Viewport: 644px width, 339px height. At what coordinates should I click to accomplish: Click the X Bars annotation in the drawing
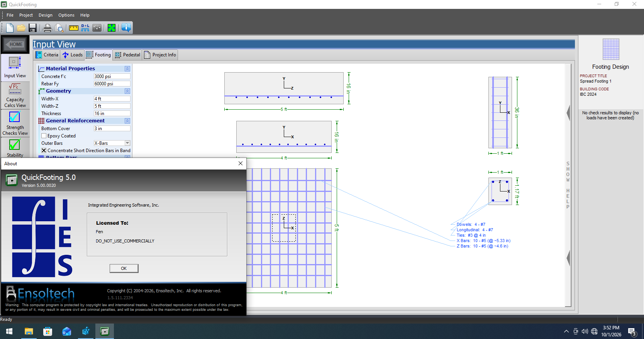point(483,241)
